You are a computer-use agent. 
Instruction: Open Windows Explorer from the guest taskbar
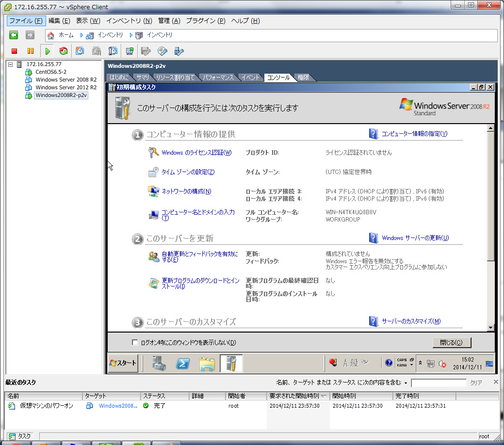(x=207, y=364)
